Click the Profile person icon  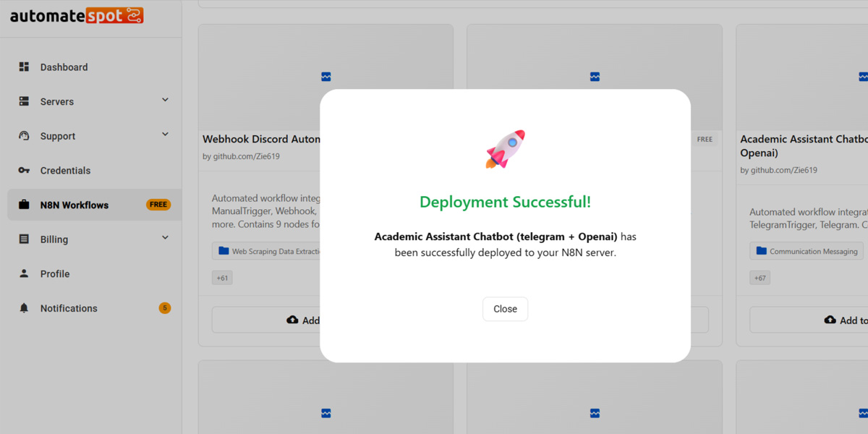click(x=24, y=273)
